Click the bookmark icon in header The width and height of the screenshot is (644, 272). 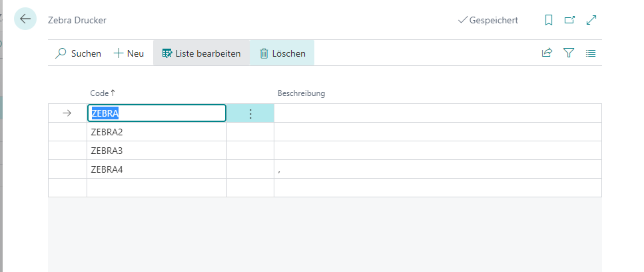pos(548,20)
